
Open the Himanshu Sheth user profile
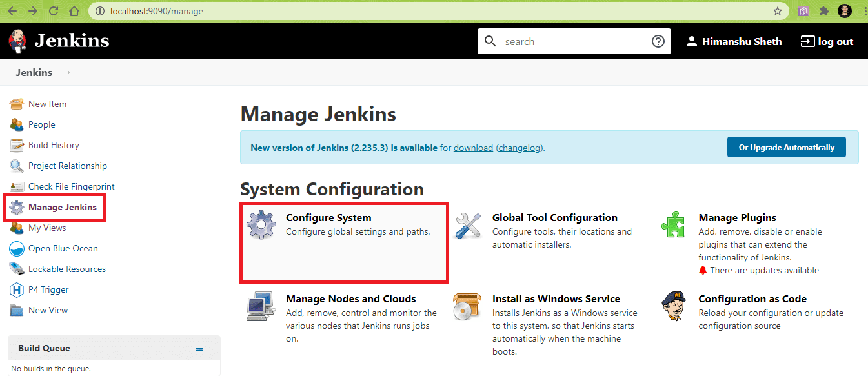pyautogui.click(x=734, y=41)
